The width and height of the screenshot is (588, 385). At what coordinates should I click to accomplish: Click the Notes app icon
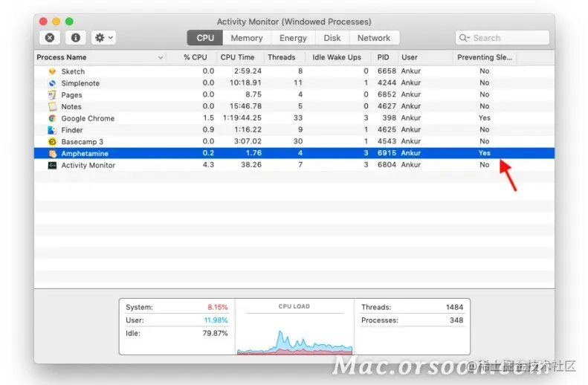tap(52, 106)
